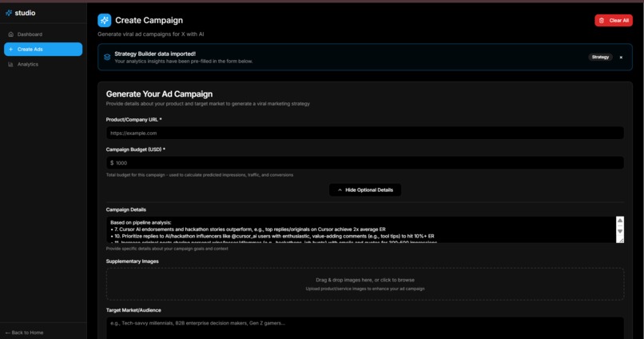The width and height of the screenshot is (644, 339).
Task: Click the 'Strategy Builder data imported!' text
Action: point(155,54)
